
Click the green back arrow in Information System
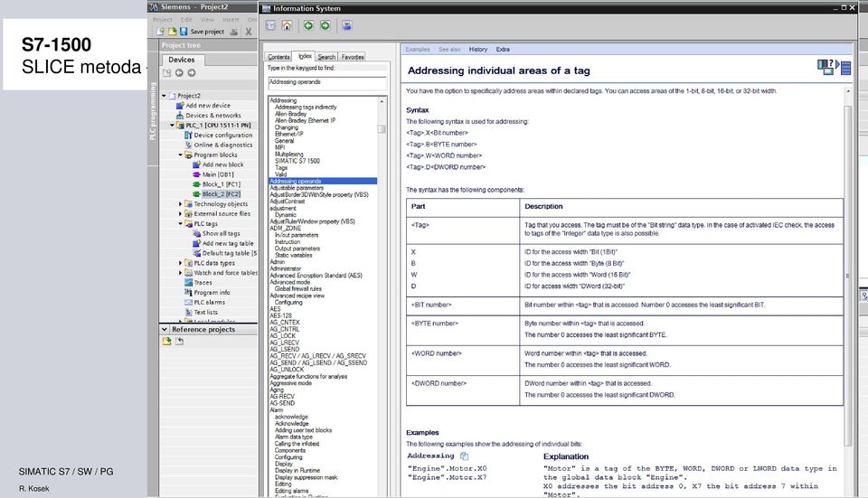pos(308,25)
